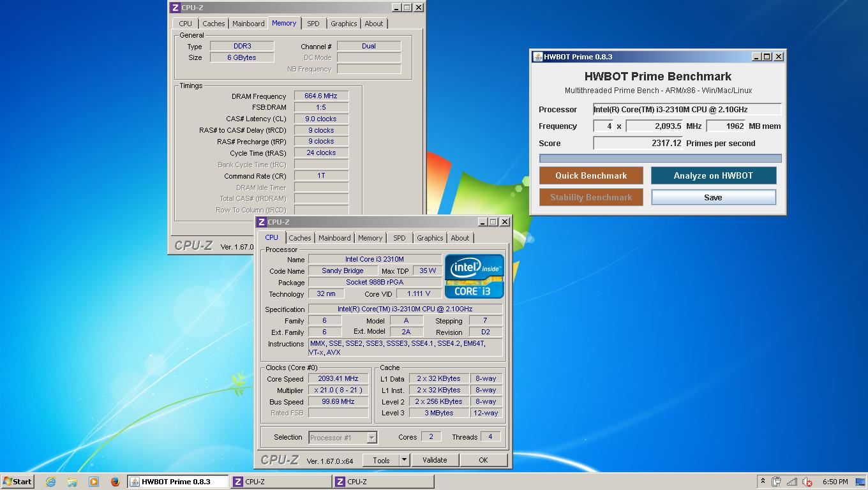Click the CPU-Z logo in front window title bar

(x=261, y=222)
